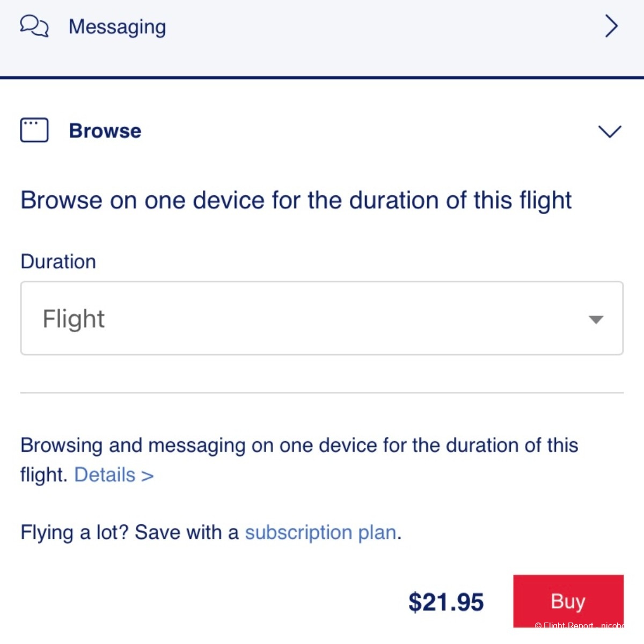Click the Flight value in Duration box
Viewport: 644px width, 644px height.
coord(74,319)
